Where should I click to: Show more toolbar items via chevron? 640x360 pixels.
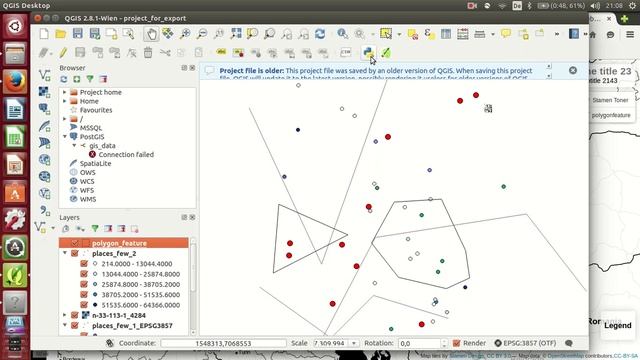coord(557,34)
